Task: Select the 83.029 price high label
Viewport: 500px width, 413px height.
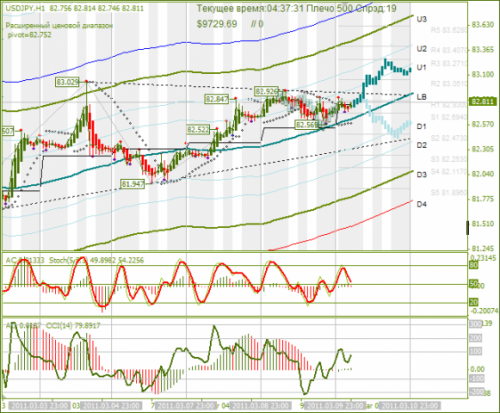Action: (67, 82)
